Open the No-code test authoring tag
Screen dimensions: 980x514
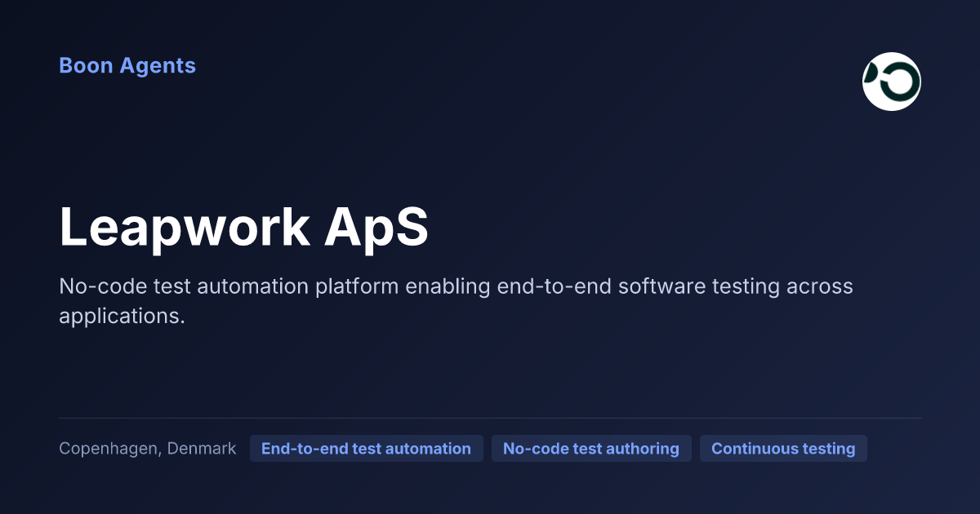point(591,449)
